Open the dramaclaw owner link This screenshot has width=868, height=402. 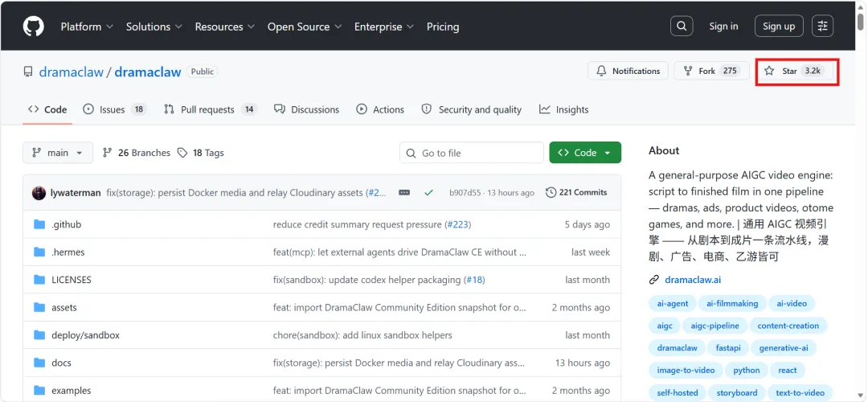point(72,72)
